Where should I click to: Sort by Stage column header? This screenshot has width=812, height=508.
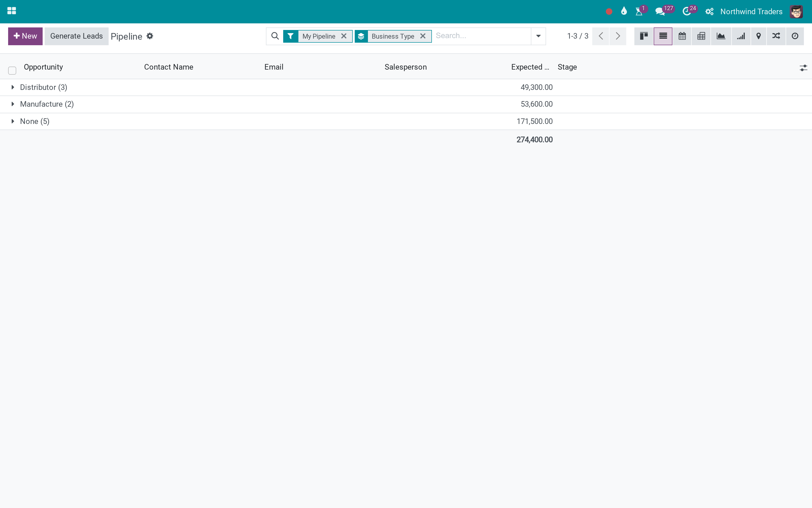[567, 67]
